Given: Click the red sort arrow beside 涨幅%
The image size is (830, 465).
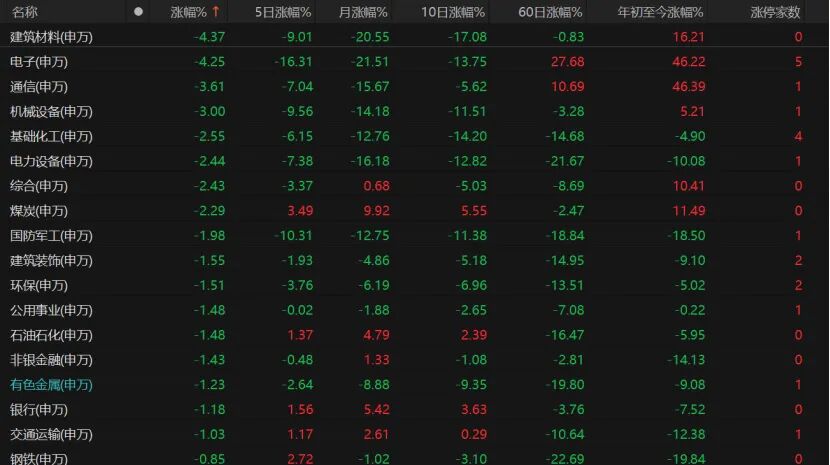Looking at the screenshot, I should point(216,12).
